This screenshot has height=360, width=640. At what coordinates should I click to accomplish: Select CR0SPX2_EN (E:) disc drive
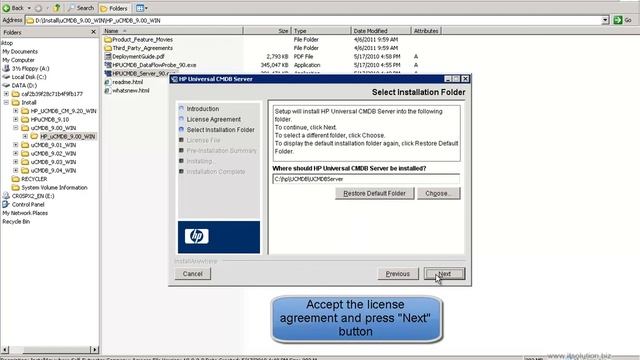point(33,196)
